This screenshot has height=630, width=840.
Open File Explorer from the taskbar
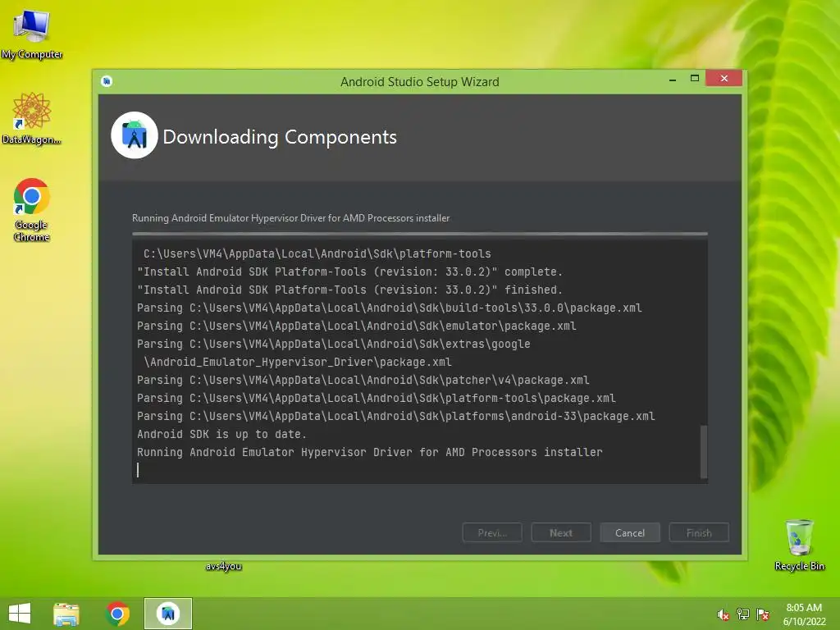66,614
